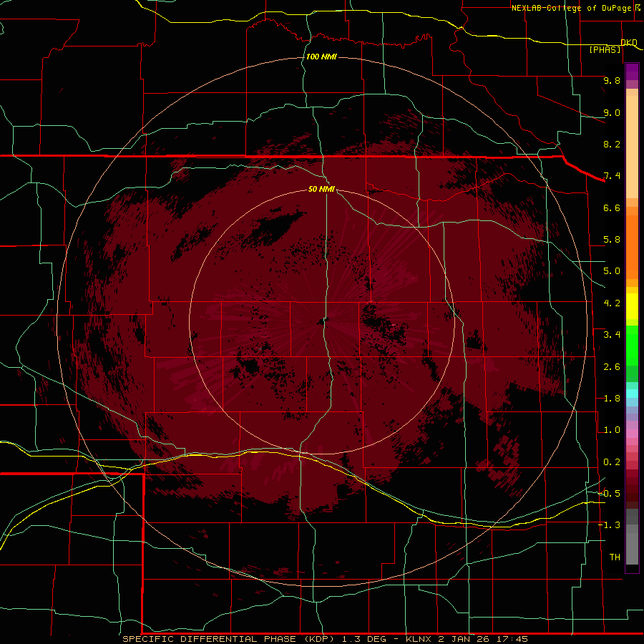Click the -1.3 value on color scale
This screenshot has height=644, width=644.
[x=609, y=525]
